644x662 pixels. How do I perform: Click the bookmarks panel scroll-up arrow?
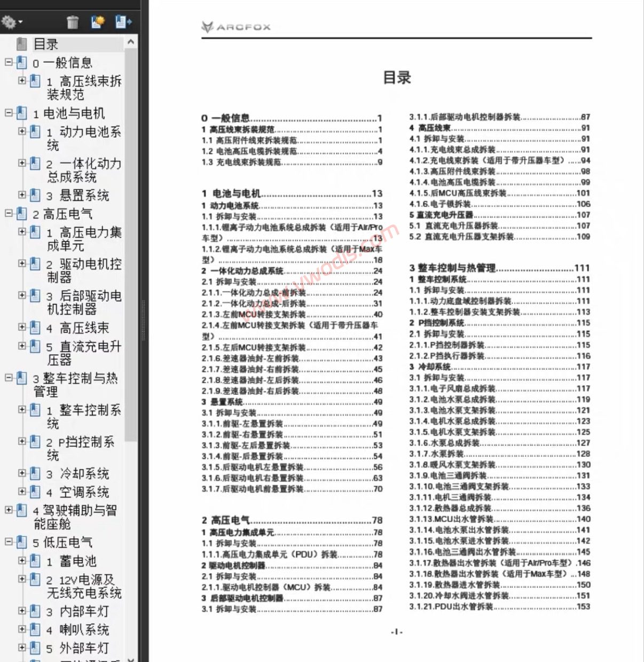(131, 42)
